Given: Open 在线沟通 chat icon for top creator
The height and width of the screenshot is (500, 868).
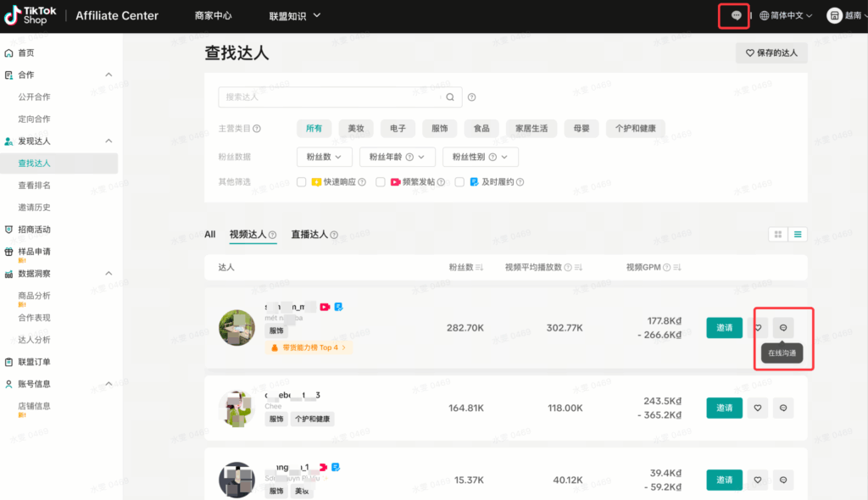Looking at the screenshot, I should click(782, 327).
